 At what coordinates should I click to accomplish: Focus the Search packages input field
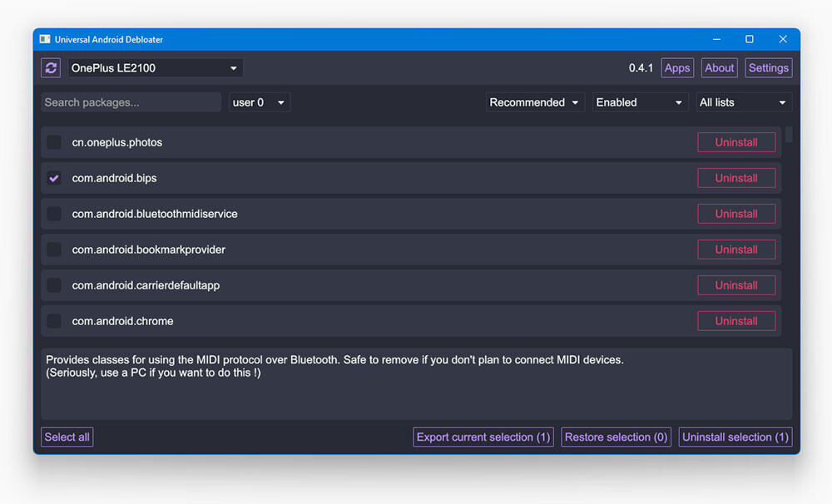click(x=131, y=102)
